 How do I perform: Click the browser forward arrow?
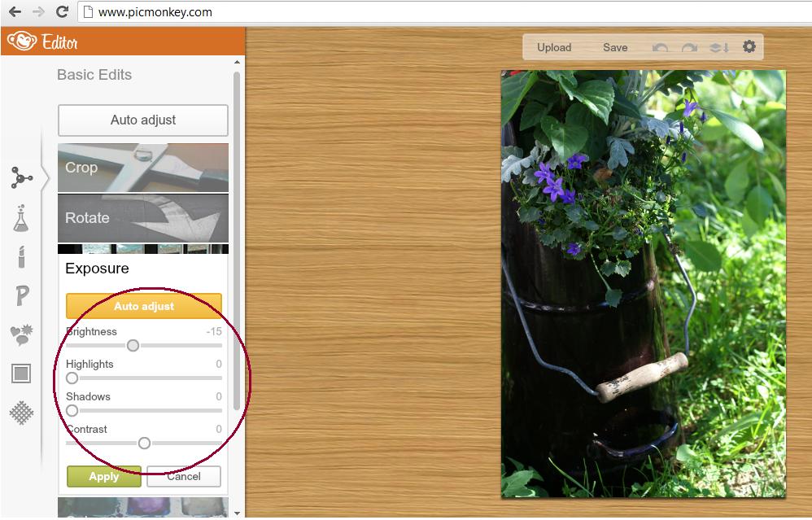pyautogui.click(x=39, y=11)
